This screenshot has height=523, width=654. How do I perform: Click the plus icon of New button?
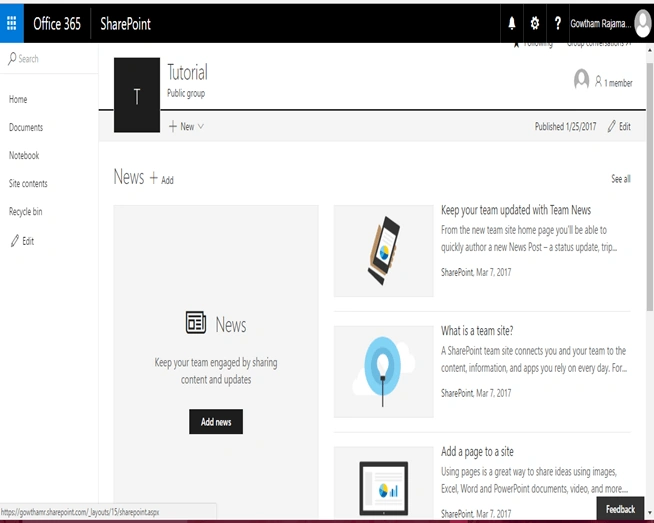coord(173,126)
